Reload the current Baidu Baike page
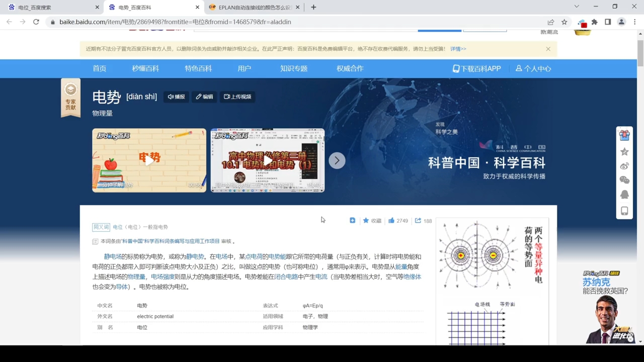644x362 pixels. coord(36,22)
